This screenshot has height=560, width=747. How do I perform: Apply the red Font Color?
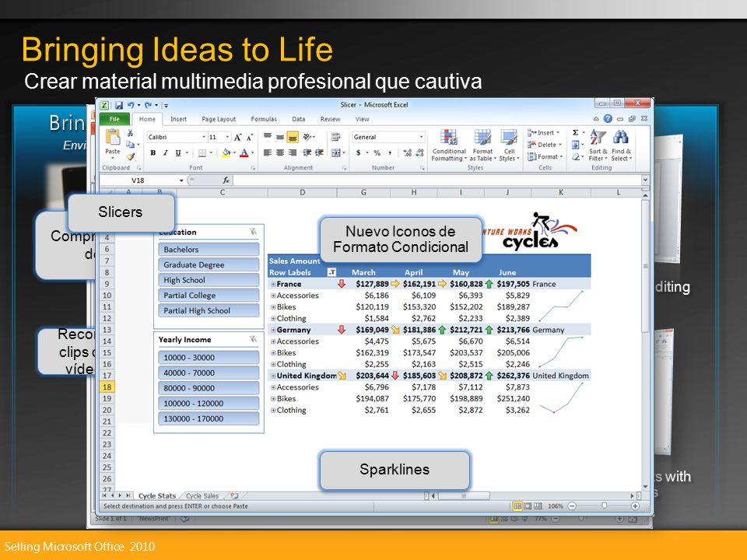pyautogui.click(x=244, y=153)
